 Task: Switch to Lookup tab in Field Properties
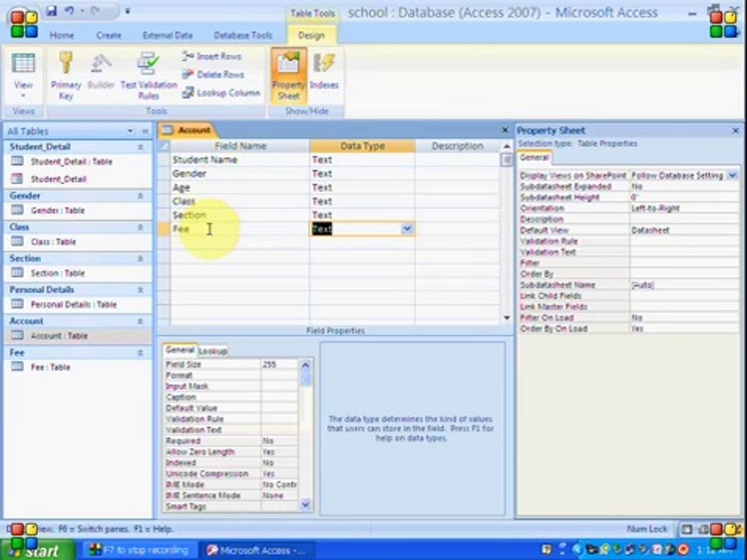coord(213,351)
